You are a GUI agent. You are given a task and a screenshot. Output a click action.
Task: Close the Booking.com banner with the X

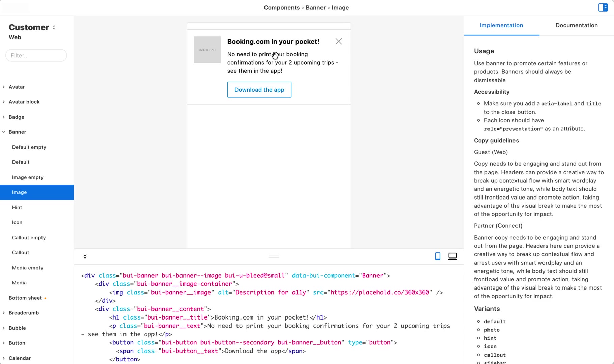(339, 41)
